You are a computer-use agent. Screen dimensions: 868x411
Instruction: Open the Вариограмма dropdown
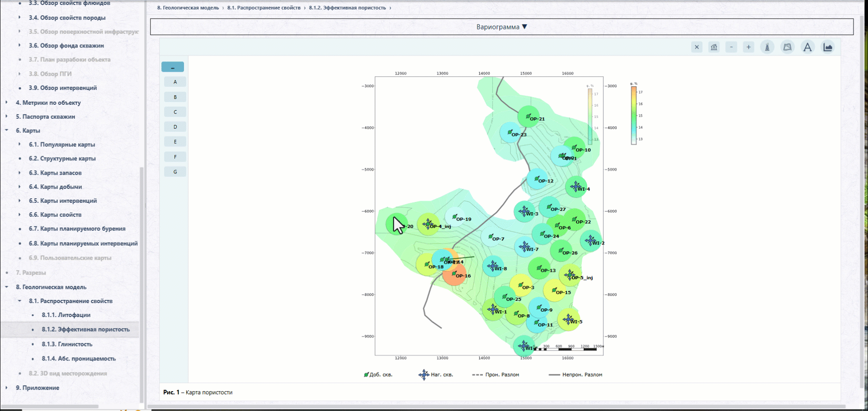click(x=502, y=27)
